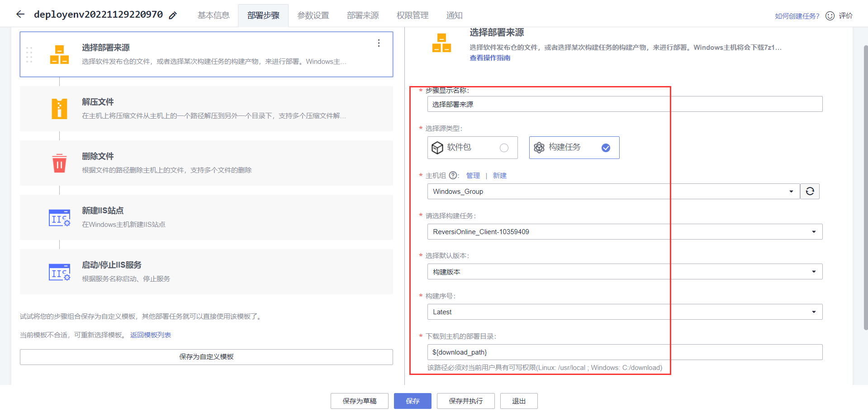Select the 新建IIS站点 step icon
The image size is (868, 413).
tap(59, 217)
